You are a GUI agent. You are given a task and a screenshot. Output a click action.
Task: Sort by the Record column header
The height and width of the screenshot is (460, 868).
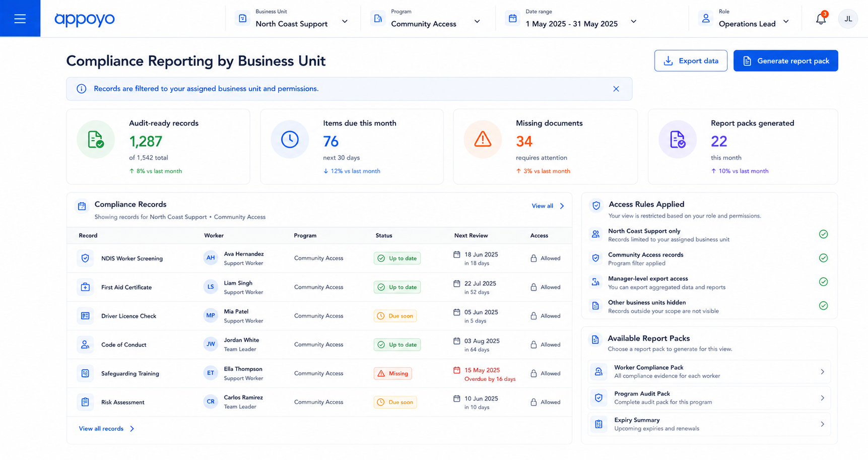pyautogui.click(x=88, y=235)
